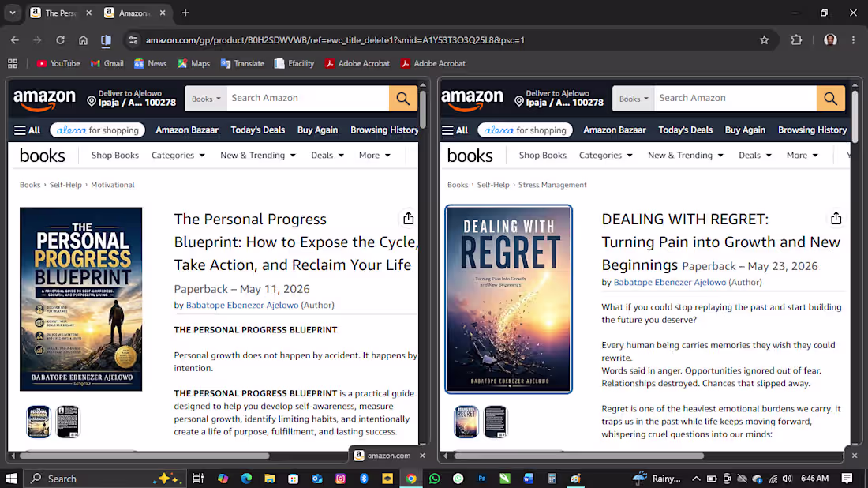This screenshot has width=868, height=488.
Task: Open Instagram from the taskbar
Action: click(340, 479)
